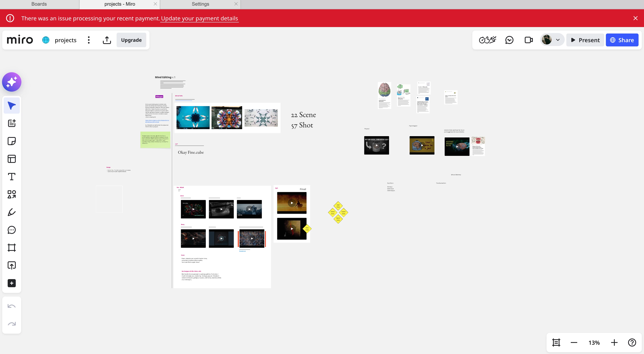Switch to the Boards tab
The image size is (644, 354).
pos(39,4)
